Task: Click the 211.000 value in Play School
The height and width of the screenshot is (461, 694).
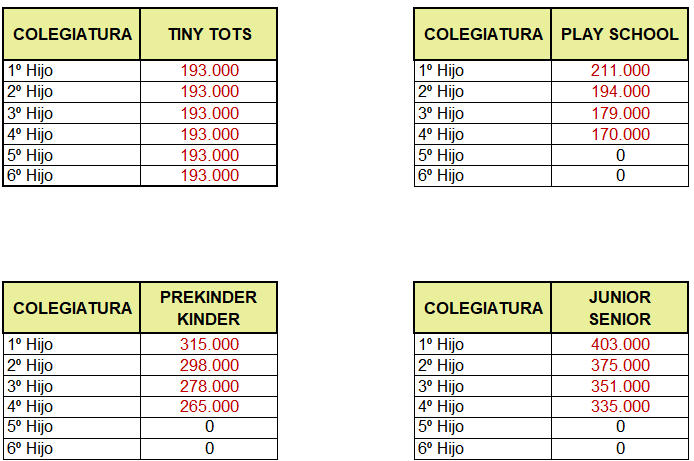Action: pos(620,71)
